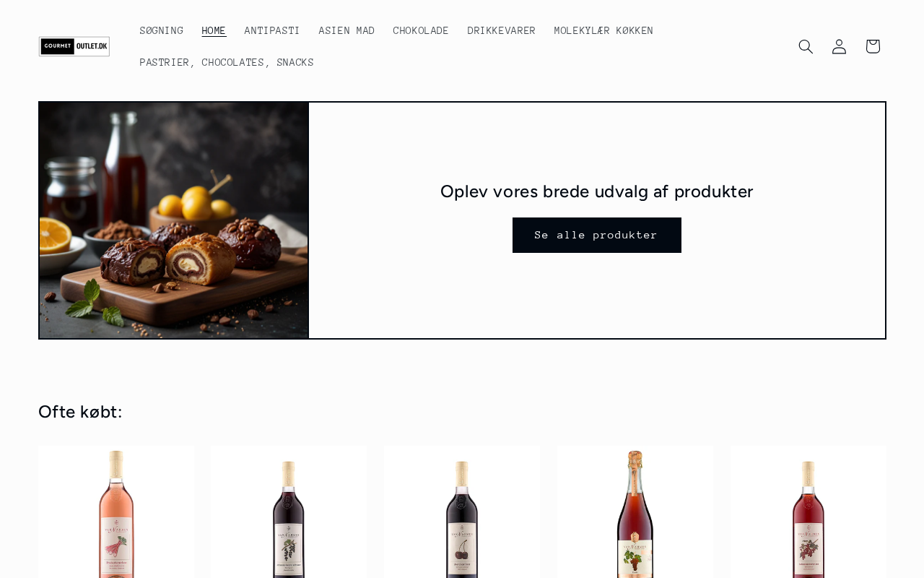Open ASIEN MAD category
Viewport: 924px width, 578px height.
(x=346, y=30)
